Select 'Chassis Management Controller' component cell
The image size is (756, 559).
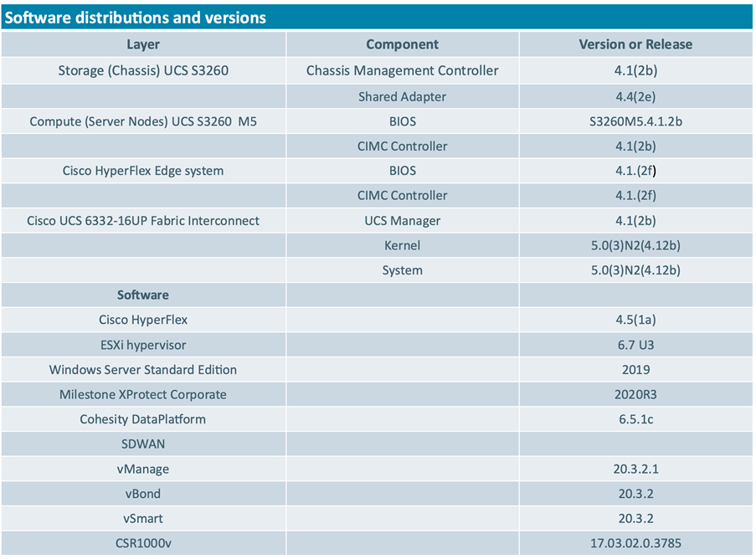click(x=402, y=70)
